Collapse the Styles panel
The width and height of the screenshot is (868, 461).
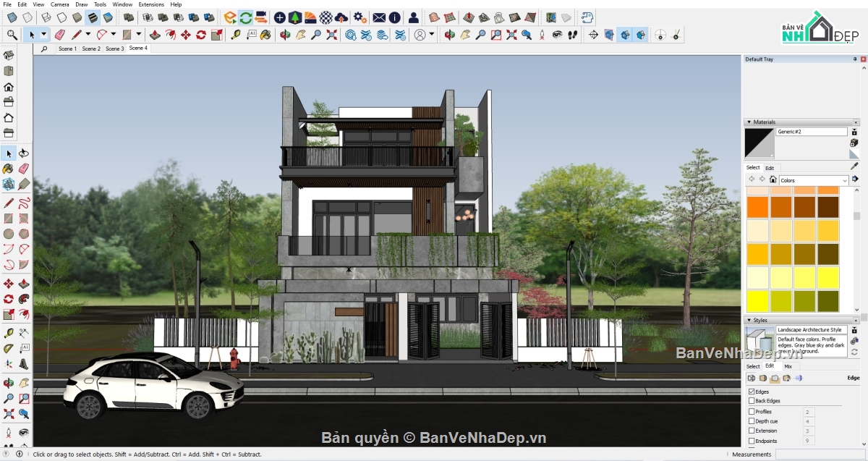(749, 320)
